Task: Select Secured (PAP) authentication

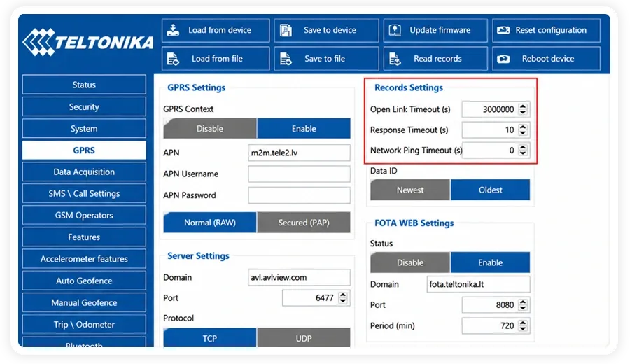Action: (304, 223)
